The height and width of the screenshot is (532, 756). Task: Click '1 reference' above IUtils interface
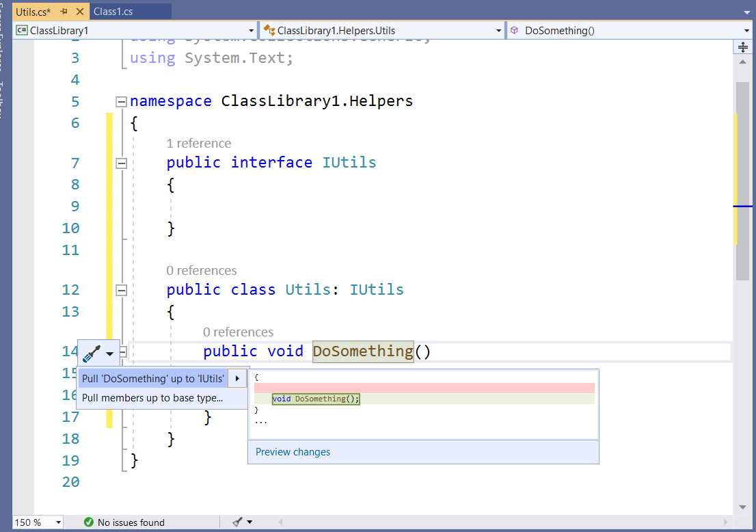pyautogui.click(x=199, y=143)
